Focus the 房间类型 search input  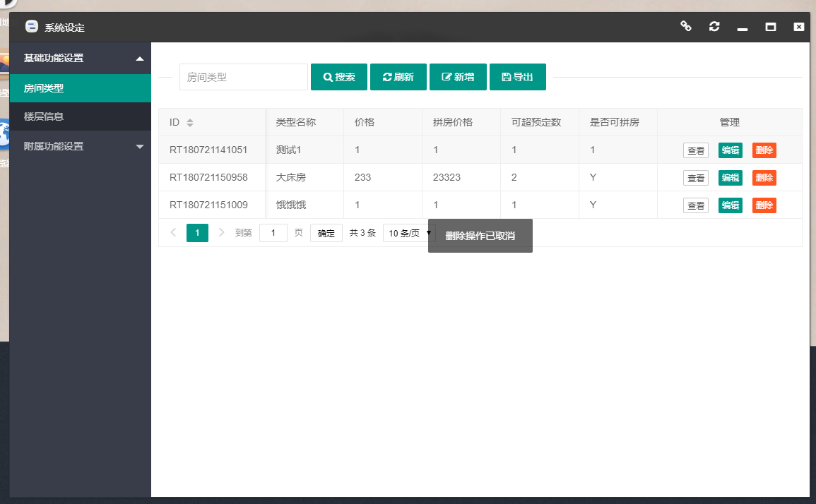(244, 77)
